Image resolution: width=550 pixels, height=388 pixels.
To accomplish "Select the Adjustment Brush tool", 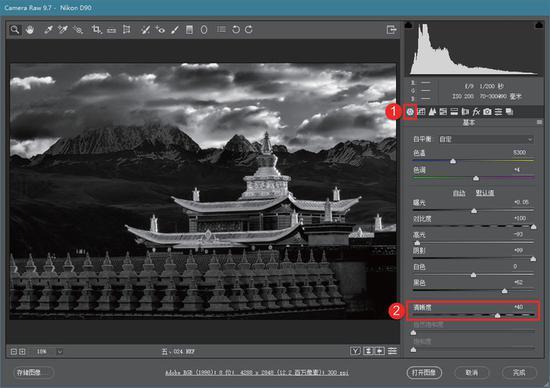I will pos(175,29).
